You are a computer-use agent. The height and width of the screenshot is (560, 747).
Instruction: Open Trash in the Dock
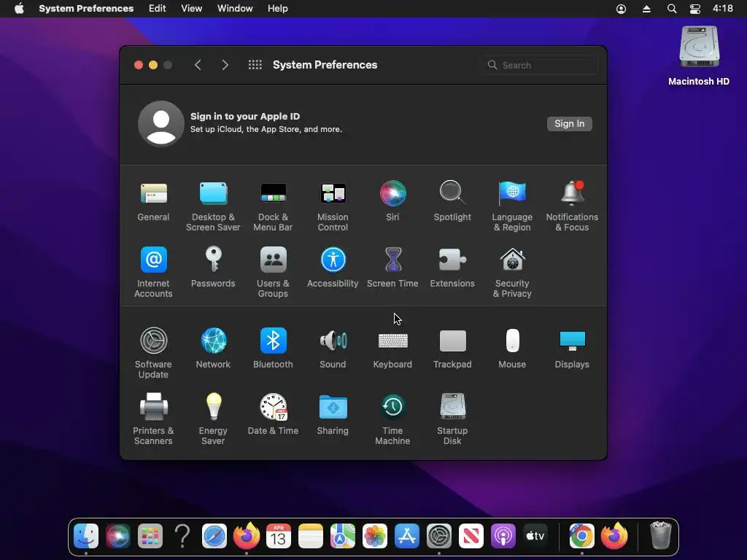pyautogui.click(x=661, y=536)
